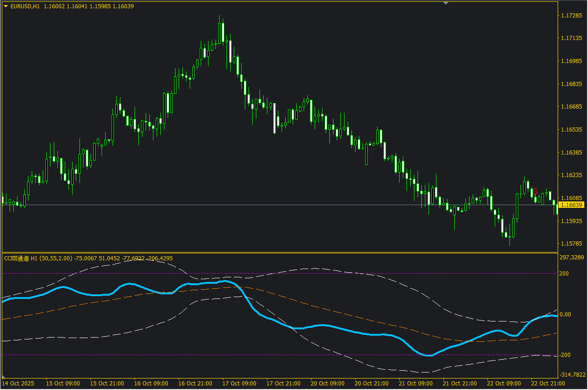
Task: Click the red down arrow signal marker
Action: (x=535, y=191)
